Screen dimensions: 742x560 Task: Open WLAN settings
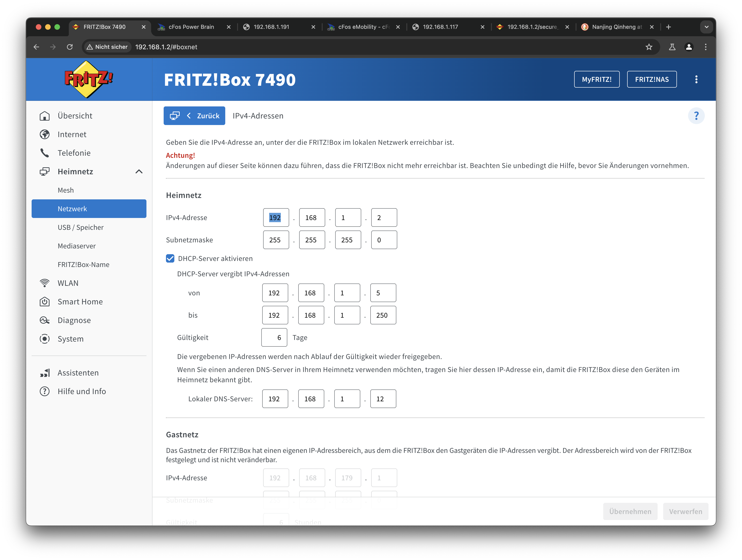[68, 283]
